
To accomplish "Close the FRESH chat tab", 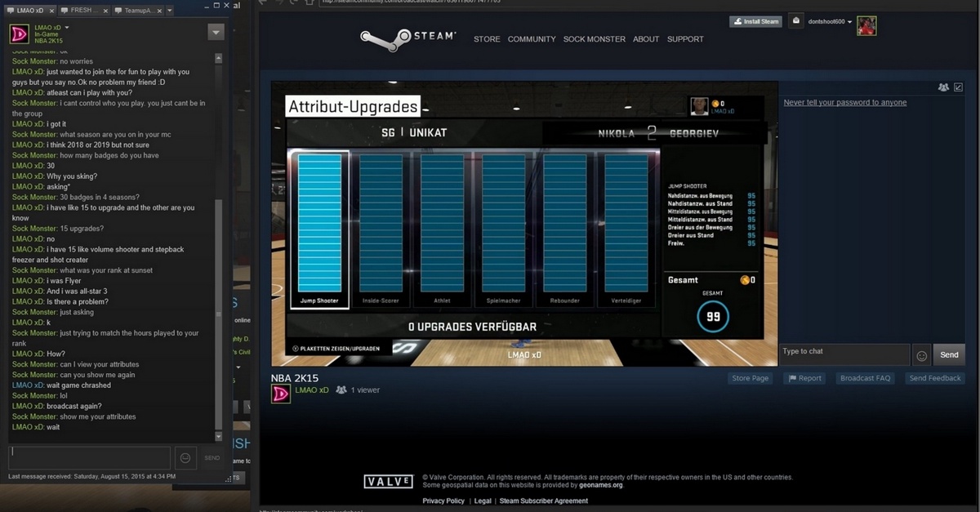I will click(104, 11).
